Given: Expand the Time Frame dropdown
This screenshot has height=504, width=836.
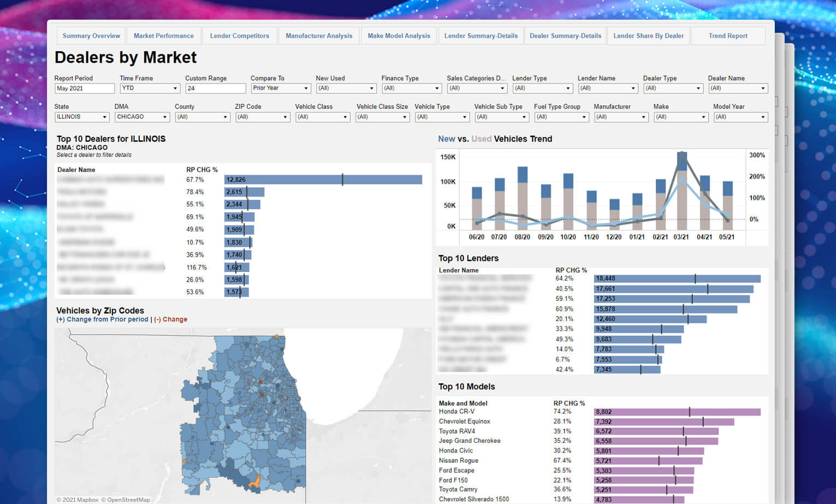Looking at the screenshot, I should pos(150,88).
